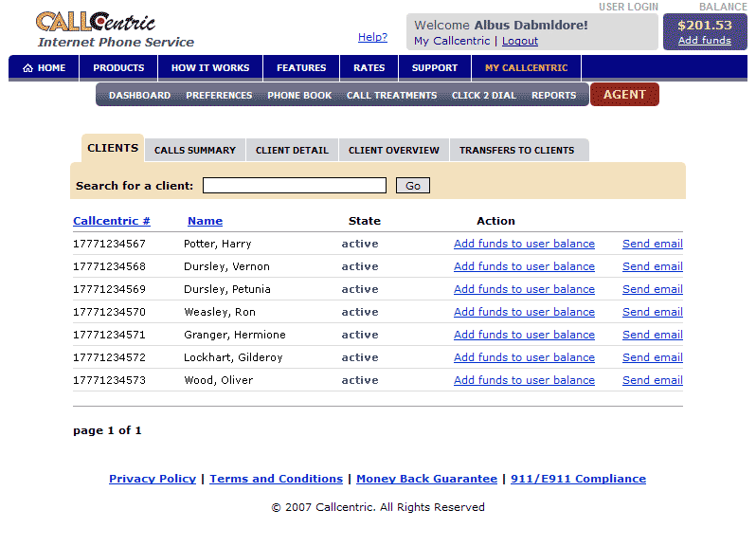Image resolution: width=756 pixels, height=546 pixels.
Task: Add funds to Gilderoy Lockhart's balance
Action: coord(524,357)
